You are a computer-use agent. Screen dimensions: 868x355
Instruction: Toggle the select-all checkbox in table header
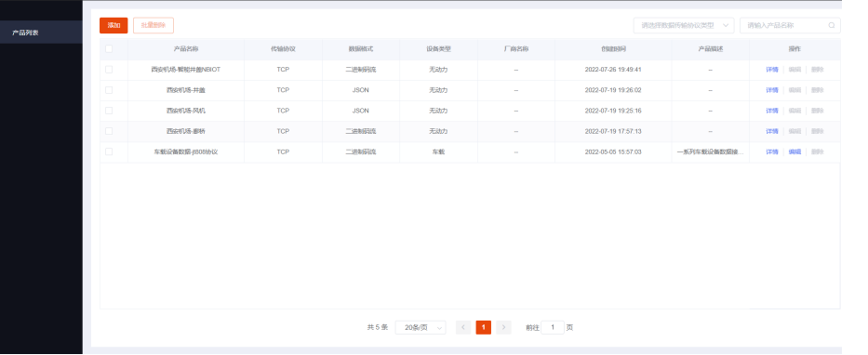[x=109, y=48]
